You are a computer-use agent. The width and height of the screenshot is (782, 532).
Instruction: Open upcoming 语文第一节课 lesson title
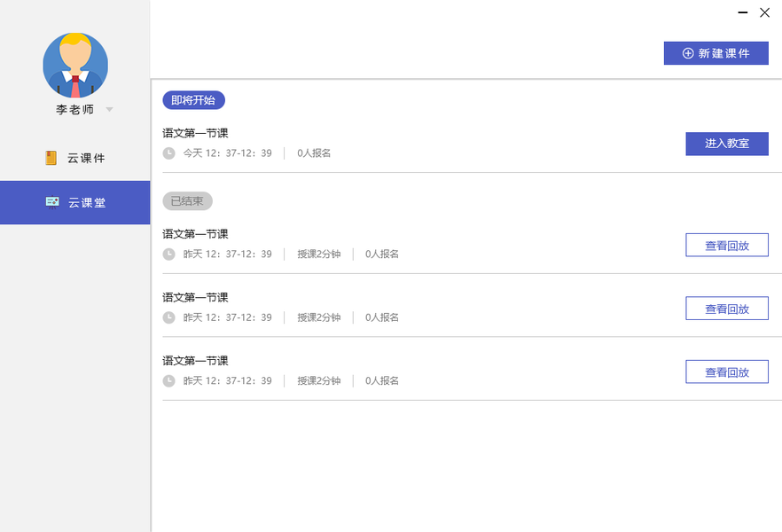pos(195,133)
